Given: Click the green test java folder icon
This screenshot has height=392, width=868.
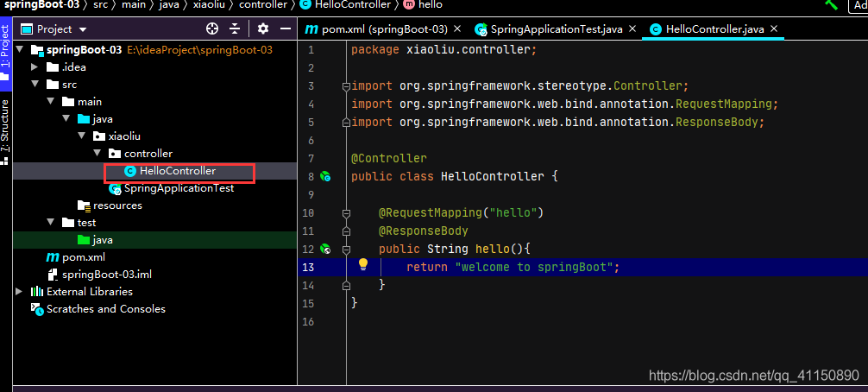Looking at the screenshot, I should coord(84,240).
